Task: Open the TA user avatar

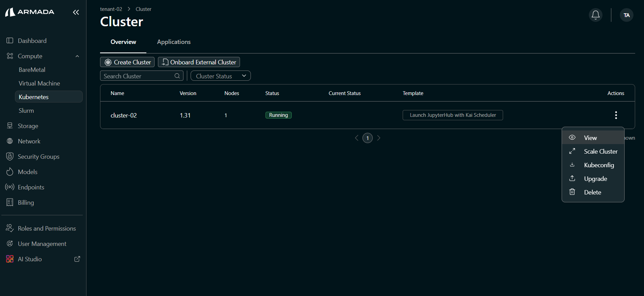Action: pos(626,15)
